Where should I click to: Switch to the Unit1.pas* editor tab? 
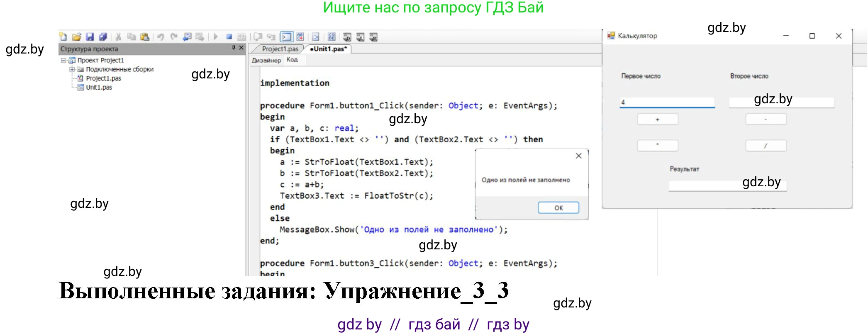point(328,49)
